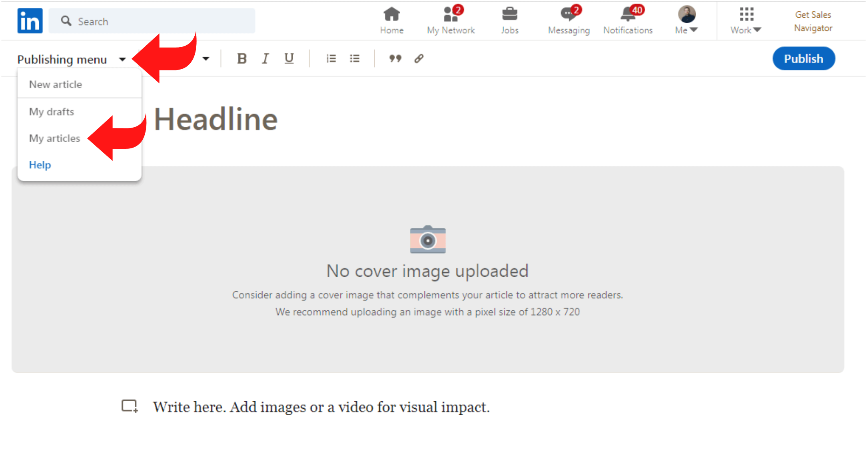Insert a bulleted list

[x=355, y=59]
